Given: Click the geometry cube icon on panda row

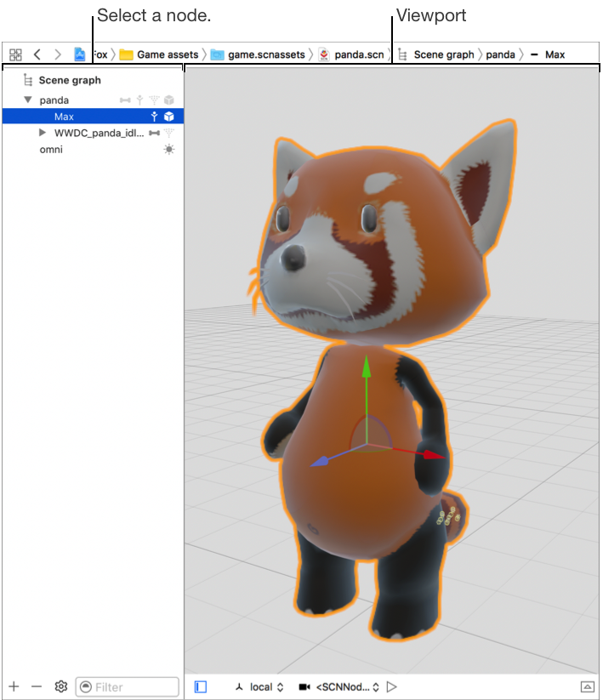Looking at the screenshot, I should coord(168,100).
